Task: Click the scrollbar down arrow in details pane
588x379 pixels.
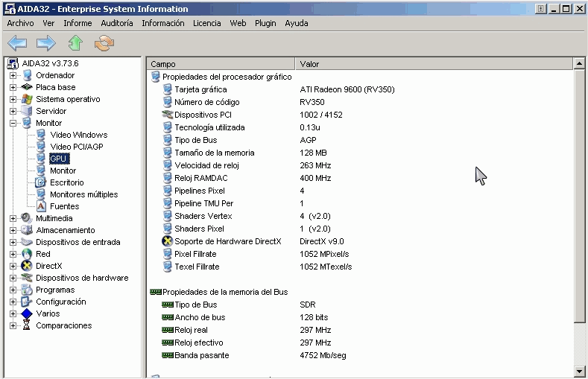Action: pyautogui.click(x=579, y=371)
